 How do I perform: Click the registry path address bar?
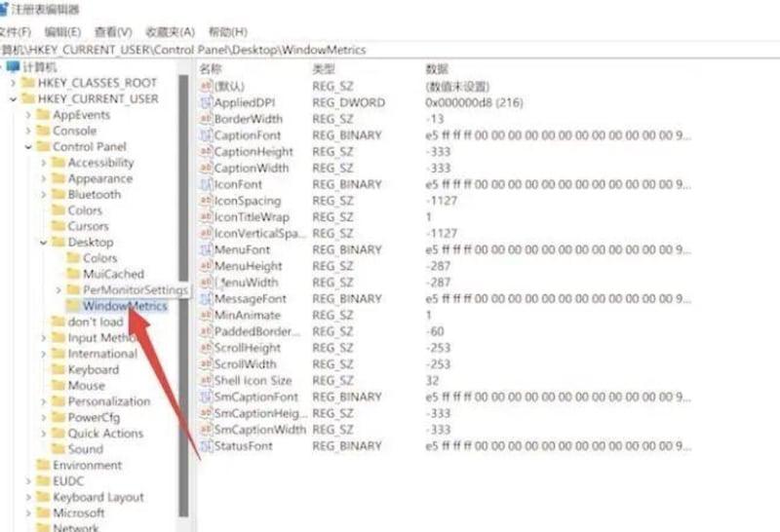click(390, 50)
